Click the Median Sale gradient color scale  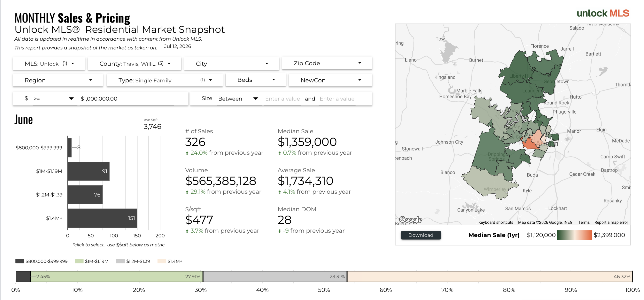pyautogui.click(x=575, y=235)
